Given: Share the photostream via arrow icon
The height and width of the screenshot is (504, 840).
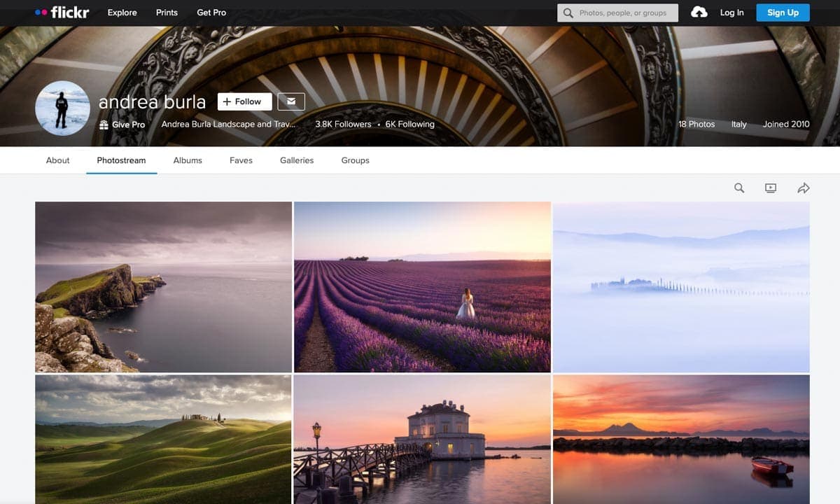Looking at the screenshot, I should 803,188.
